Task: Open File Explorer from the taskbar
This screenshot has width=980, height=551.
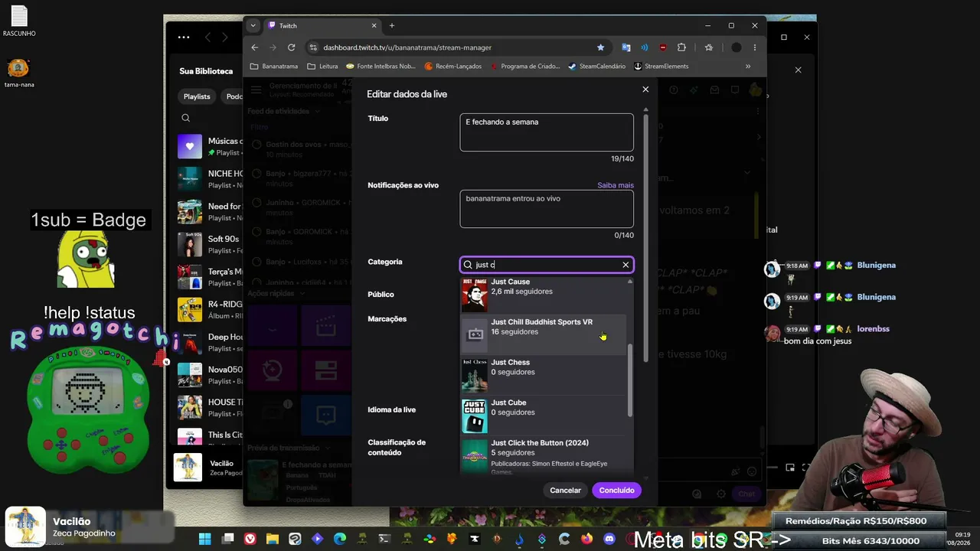Action: 273,540
